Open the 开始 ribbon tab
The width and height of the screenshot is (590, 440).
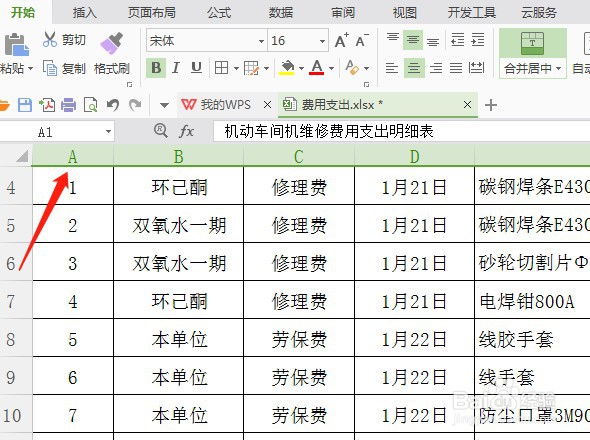tap(23, 13)
